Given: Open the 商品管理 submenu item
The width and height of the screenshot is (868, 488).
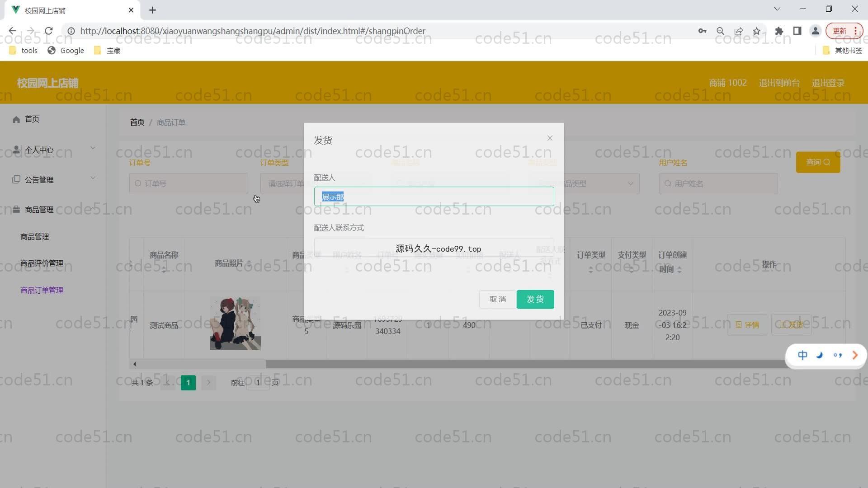Looking at the screenshot, I should (34, 236).
